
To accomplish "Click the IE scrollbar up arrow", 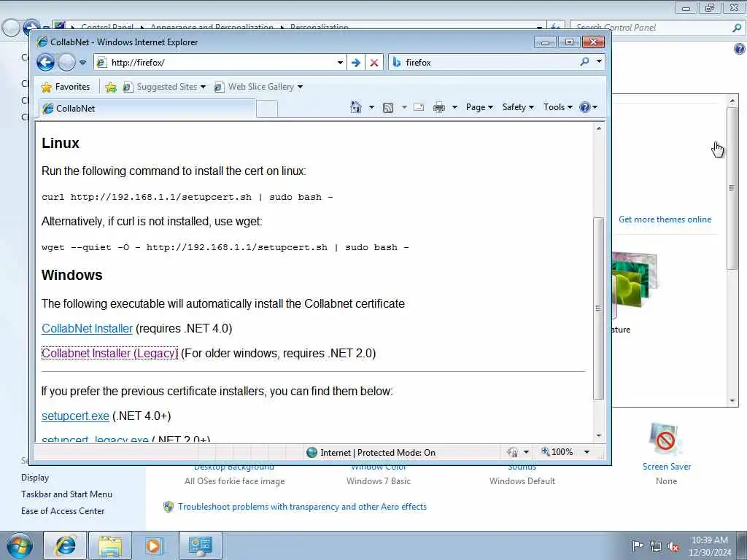I will (599, 128).
